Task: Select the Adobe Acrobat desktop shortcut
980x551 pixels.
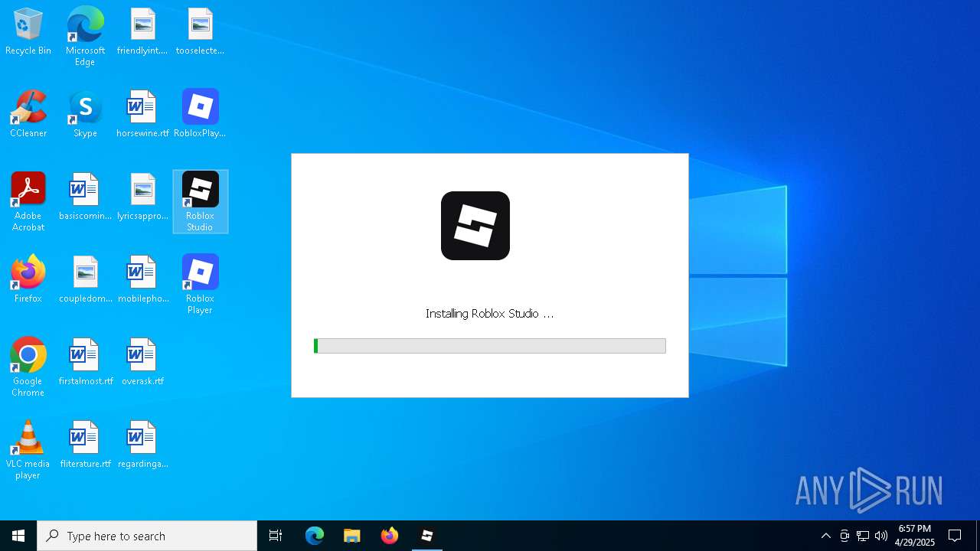Action: (28, 202)
